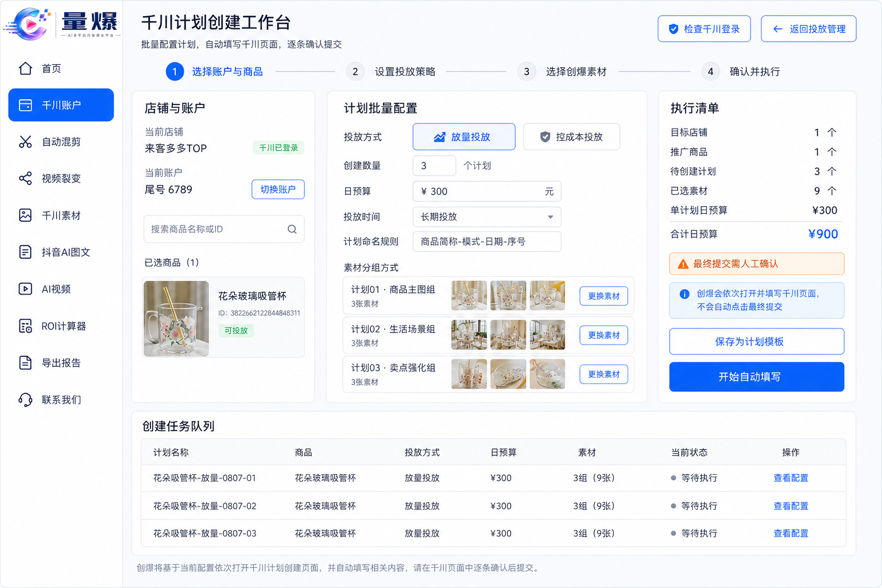Click the 千川账户 card icon

click(25, 105)
